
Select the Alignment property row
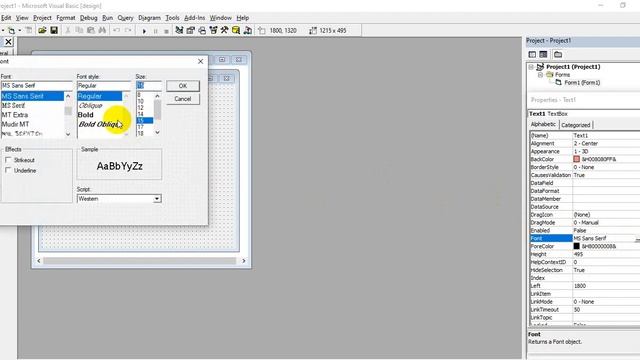[584, 143]
